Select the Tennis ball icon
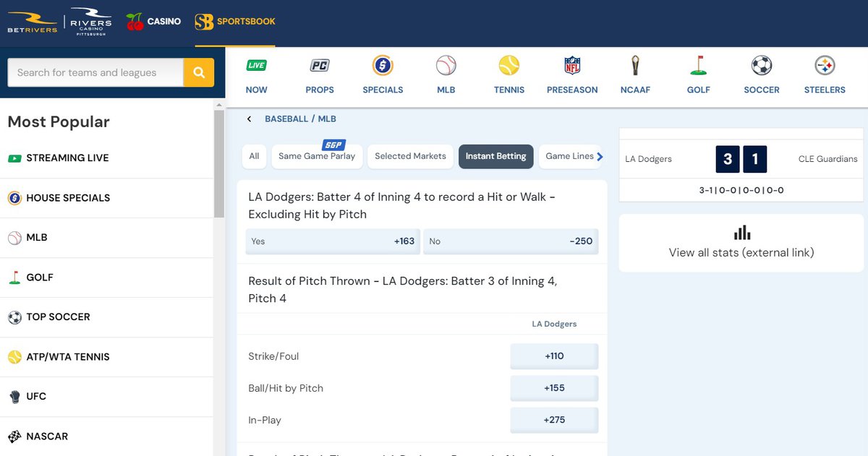868x456 pixels. click(x=509, y=66)
